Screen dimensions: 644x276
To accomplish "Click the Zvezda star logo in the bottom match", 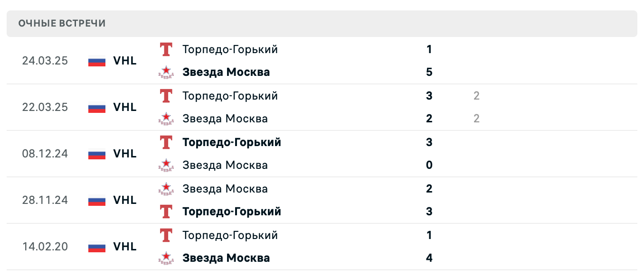I will [x=166, y=258].
